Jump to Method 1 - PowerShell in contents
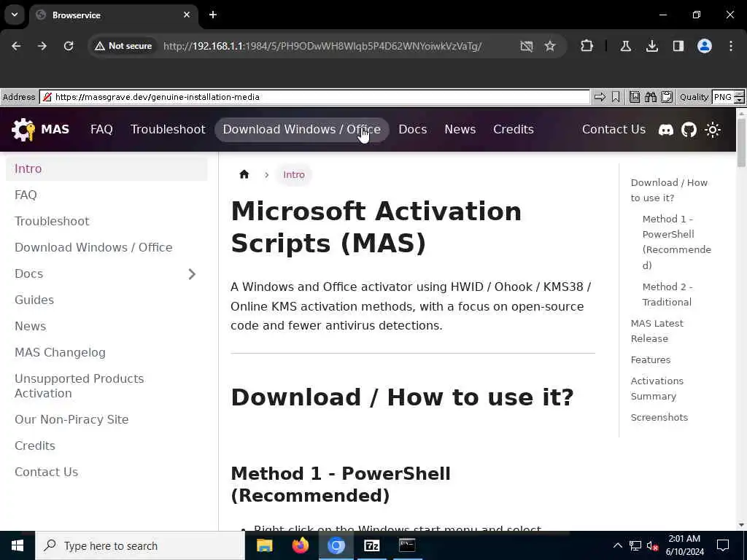Screen dimensions: 747x560 [676, 242]
